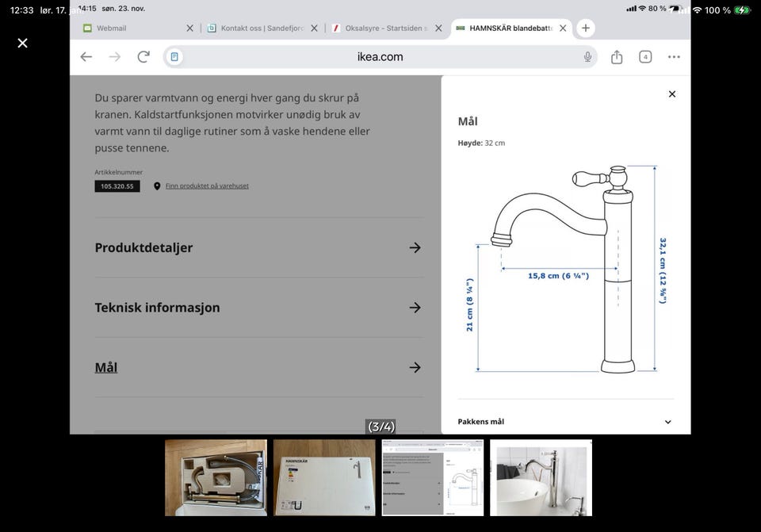Open the tab overview showing 4 tabs

(645, 57)
